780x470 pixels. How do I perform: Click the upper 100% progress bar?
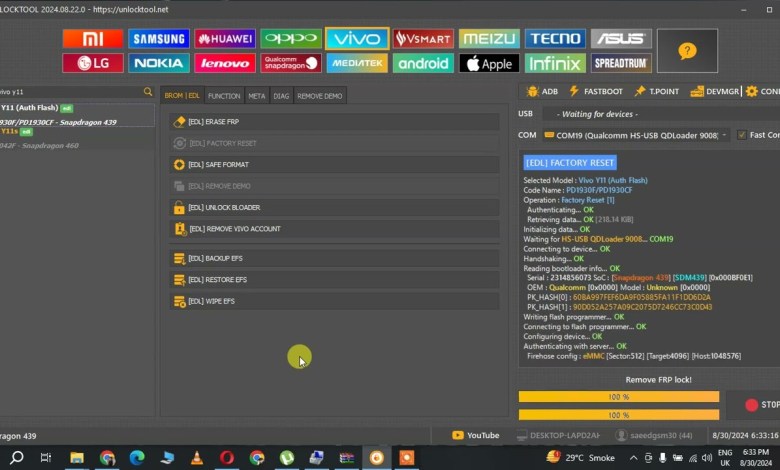click(x=618, y=397)
